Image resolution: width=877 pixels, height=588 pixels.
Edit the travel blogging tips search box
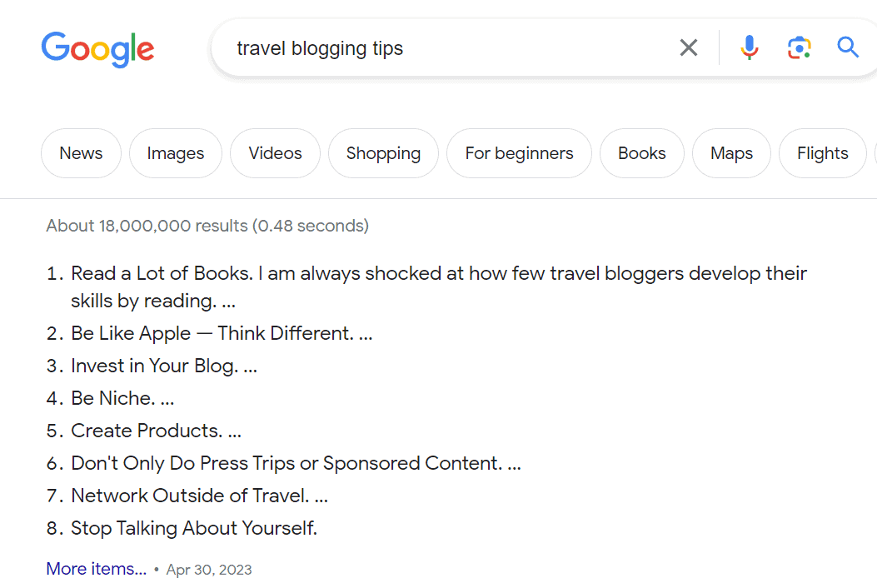[x=447, y=48]
